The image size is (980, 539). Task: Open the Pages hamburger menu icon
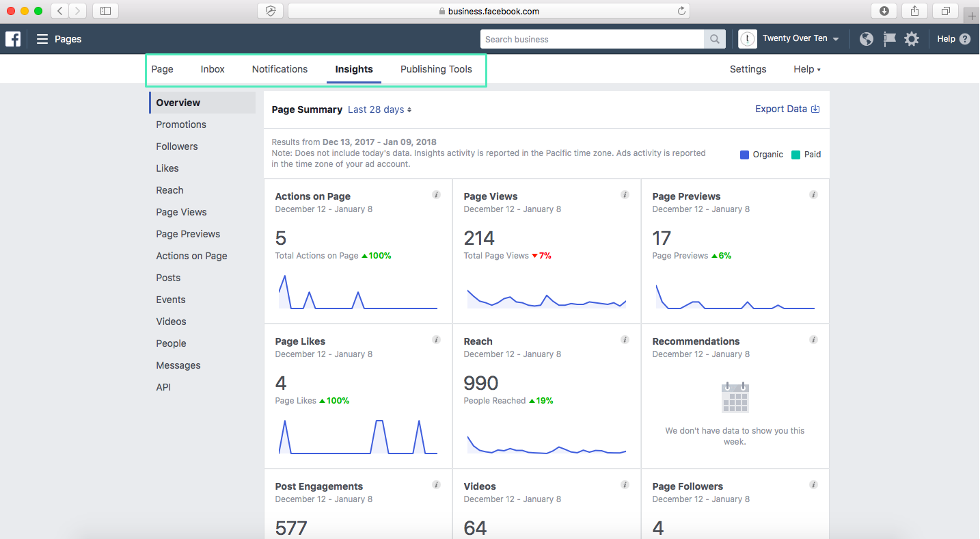pyautogui.click(x=42, y=39)
